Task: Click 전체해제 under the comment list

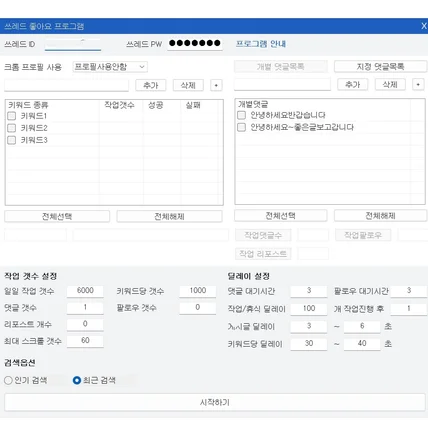Action: (x=380, y=216)
